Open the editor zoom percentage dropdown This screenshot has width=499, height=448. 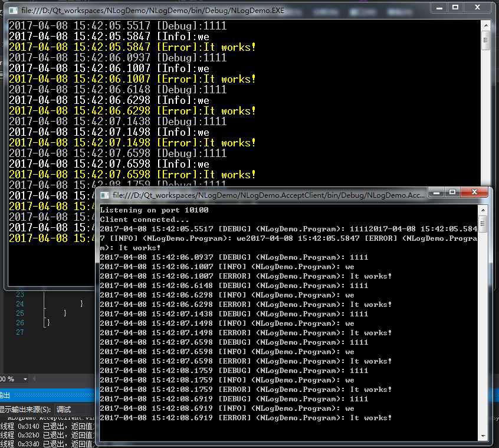[x=25, y=379]
